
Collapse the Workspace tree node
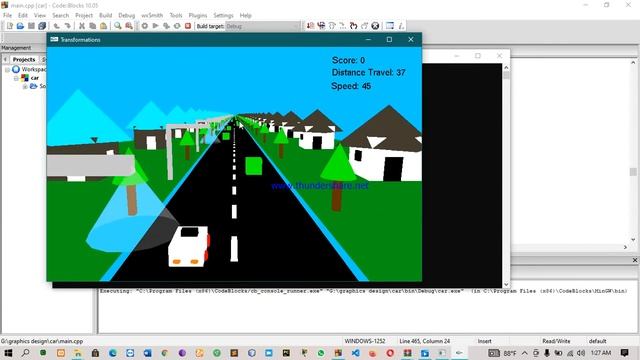pos(7,70)
